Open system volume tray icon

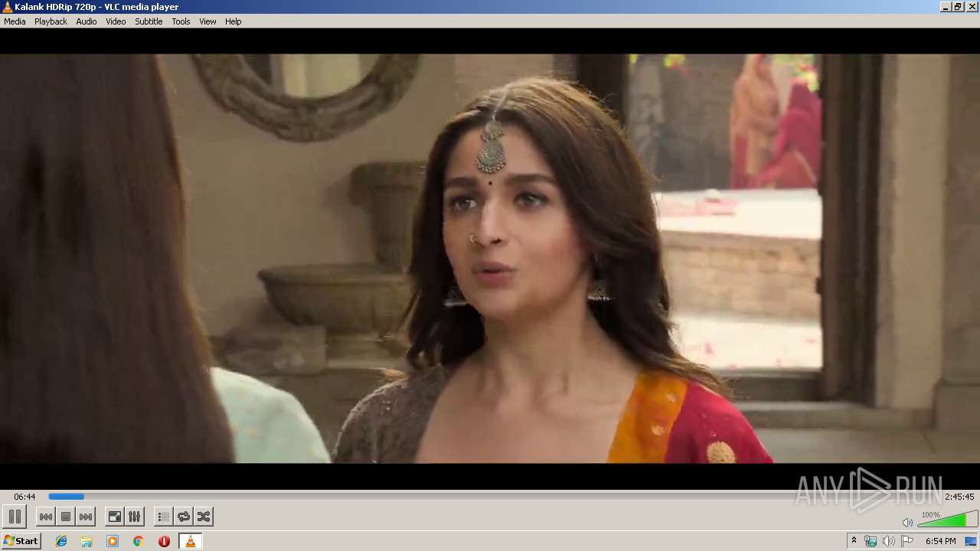[888, 541]
